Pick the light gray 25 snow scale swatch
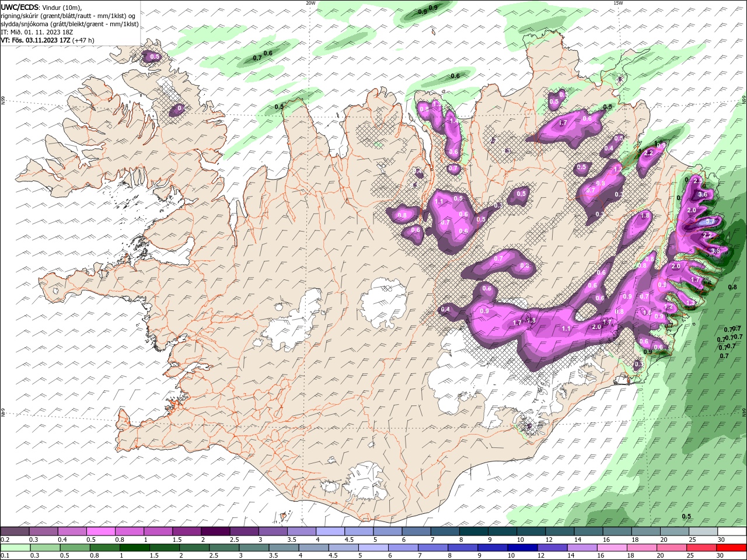 click(x=703, y=531)
